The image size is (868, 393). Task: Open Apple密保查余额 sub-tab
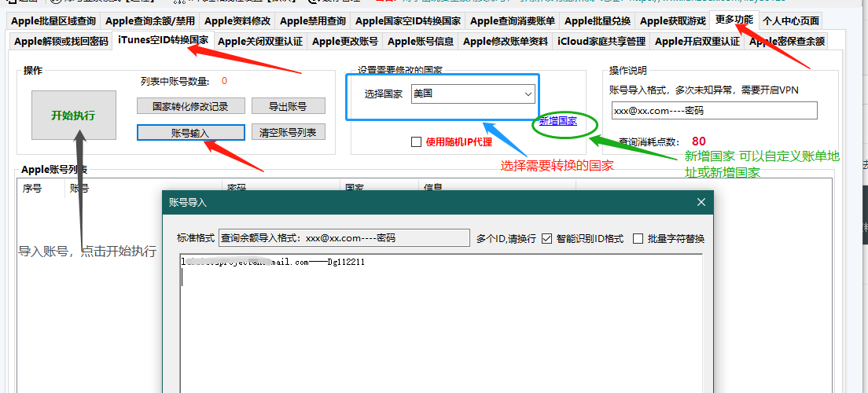pyautogui.click(x=786, y=41)
